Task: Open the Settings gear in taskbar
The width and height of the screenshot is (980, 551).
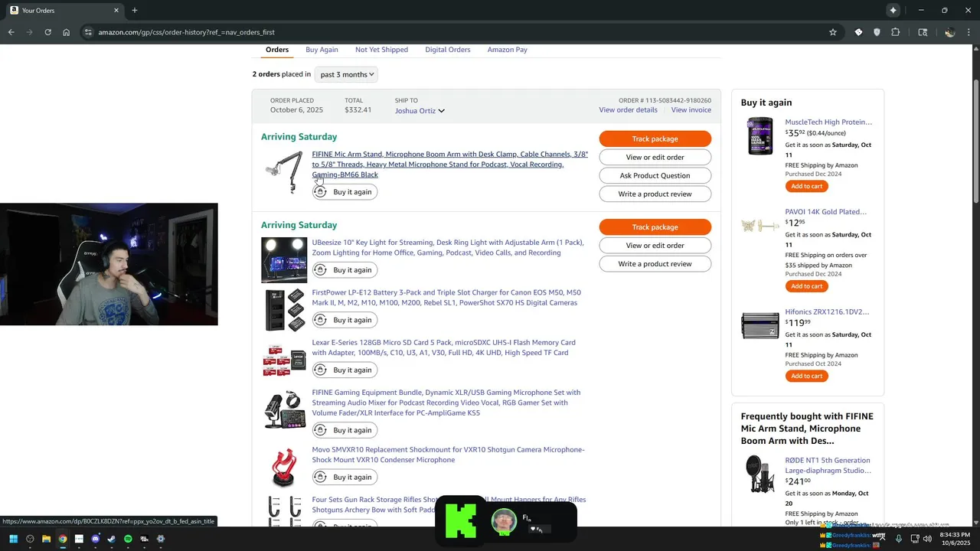Action: tap(161, 539)
